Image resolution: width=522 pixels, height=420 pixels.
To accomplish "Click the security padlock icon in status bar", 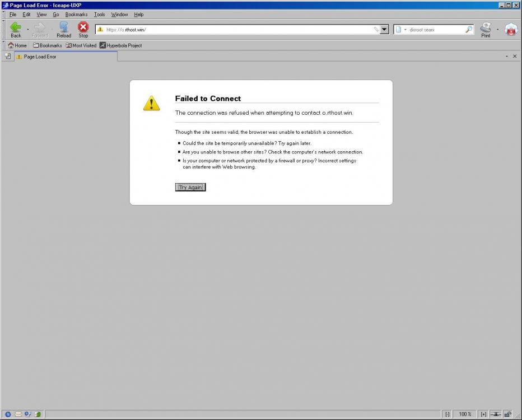I will [508, 414].
